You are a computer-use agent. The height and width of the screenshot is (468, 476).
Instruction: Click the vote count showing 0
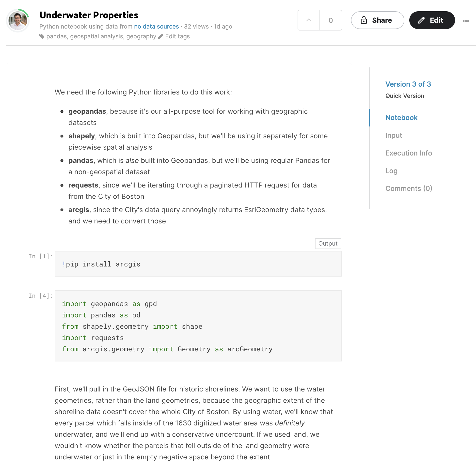(331, 20)
